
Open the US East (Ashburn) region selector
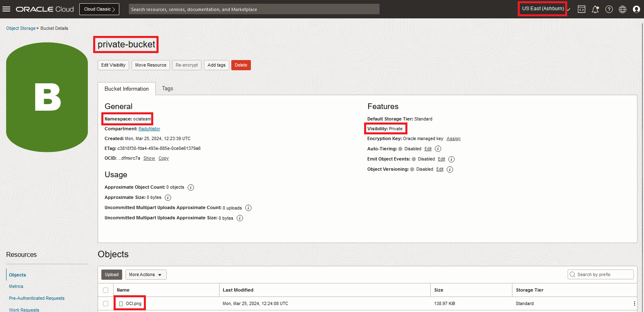point(543,9)
